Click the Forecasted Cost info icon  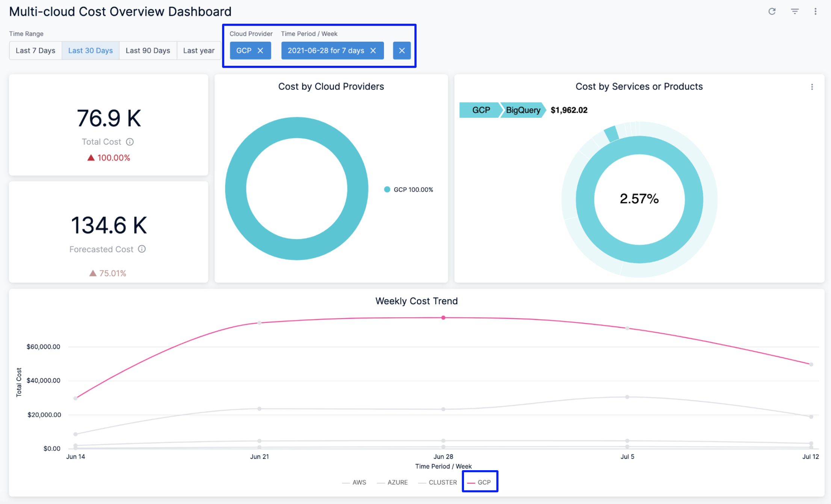(x=142, y=249)
